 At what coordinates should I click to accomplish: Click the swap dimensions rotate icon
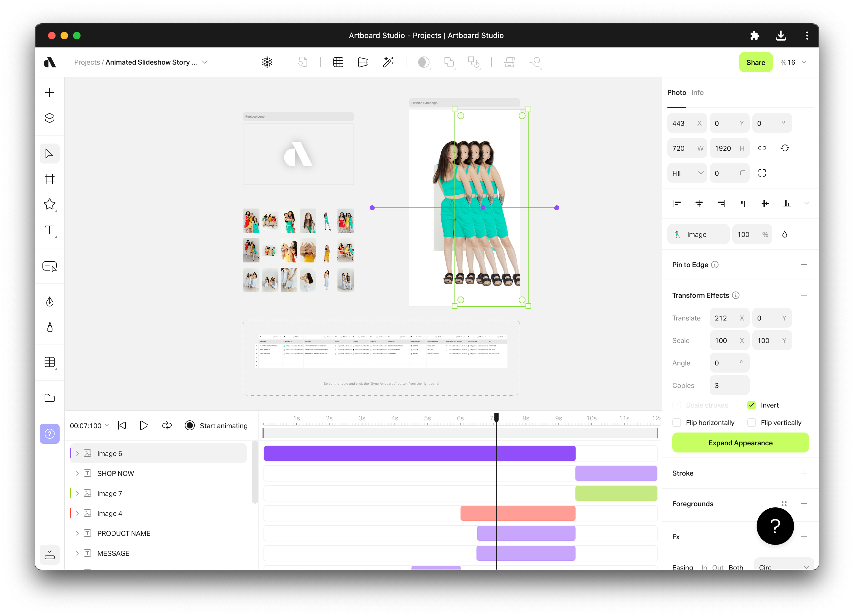(x=785, y=148)
